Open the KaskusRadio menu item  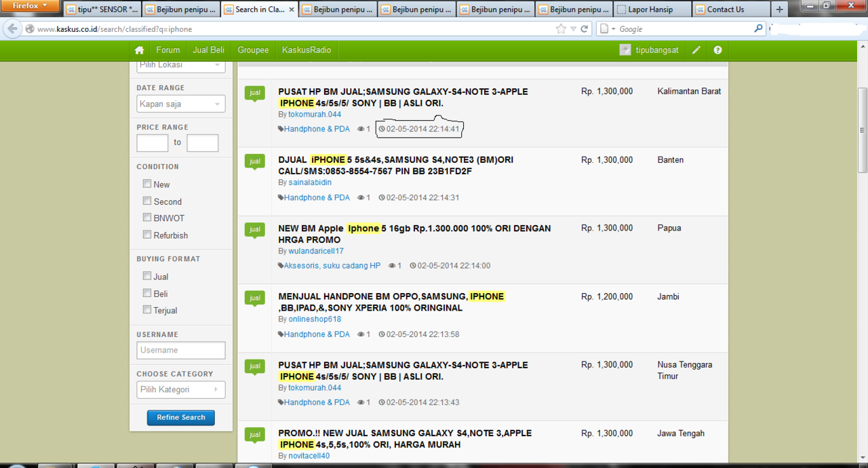point(307,50)
